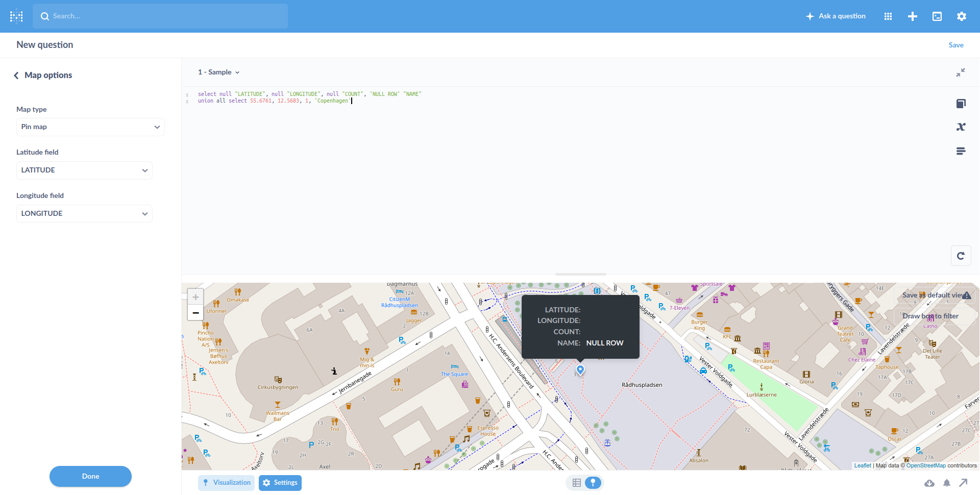This screenshot has width=980, height=495.
Task: Open the Longitude field dropdown
Action: click(x=84, y=213)
